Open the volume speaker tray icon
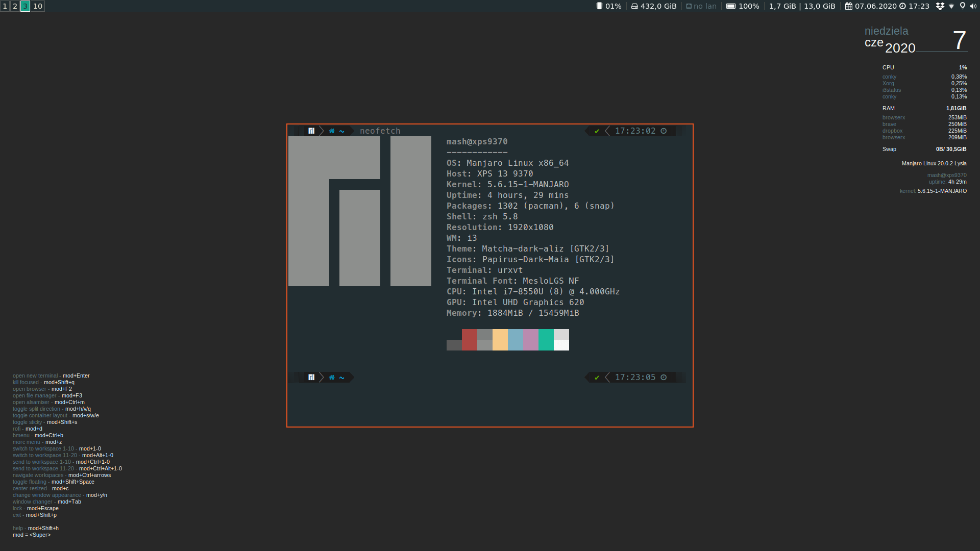The width and height of the screenshot is (980, 551). (973, 6)
